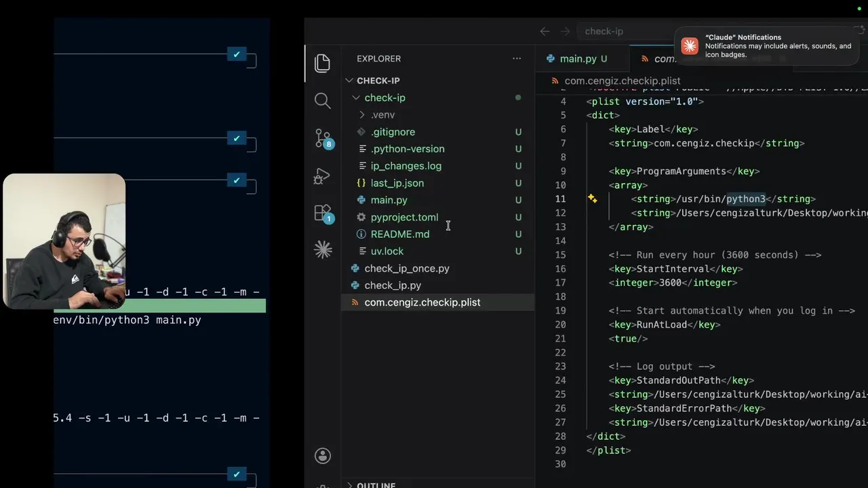The height and width of the screenshot is (488, 868).
Task: Open the Search view in activity bar
Action: (323, 101)
